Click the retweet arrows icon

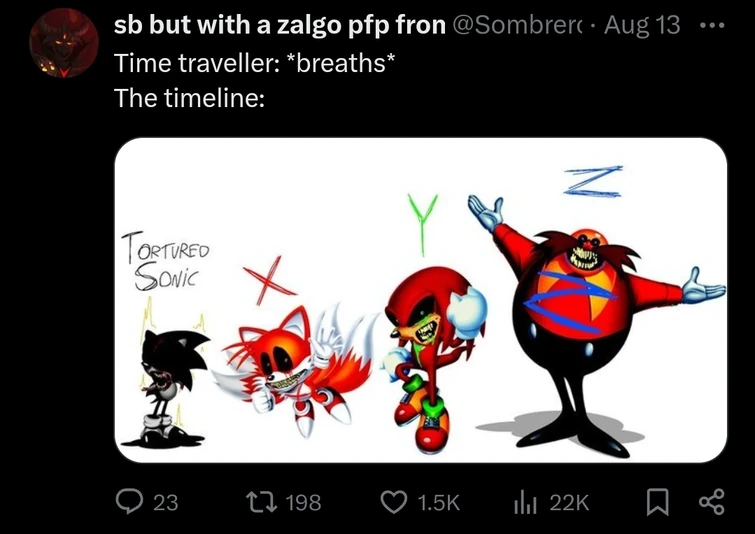[261, 502]
